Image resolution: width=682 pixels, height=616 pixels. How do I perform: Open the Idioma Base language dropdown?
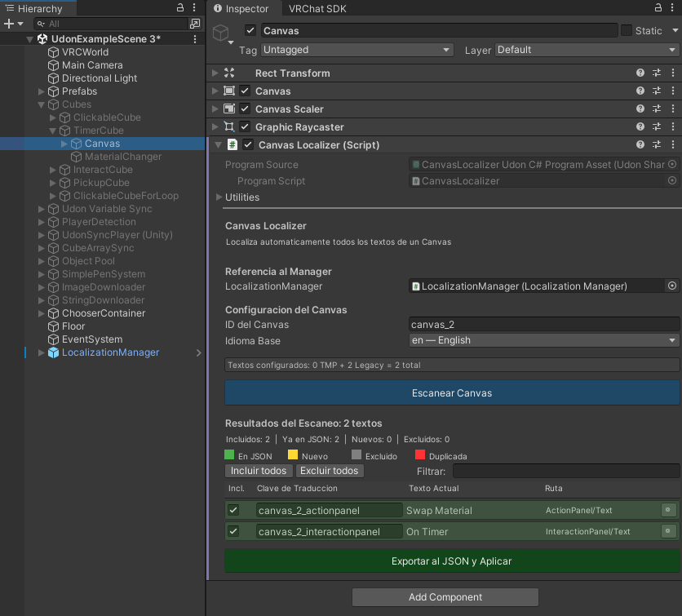pos(542,340)
